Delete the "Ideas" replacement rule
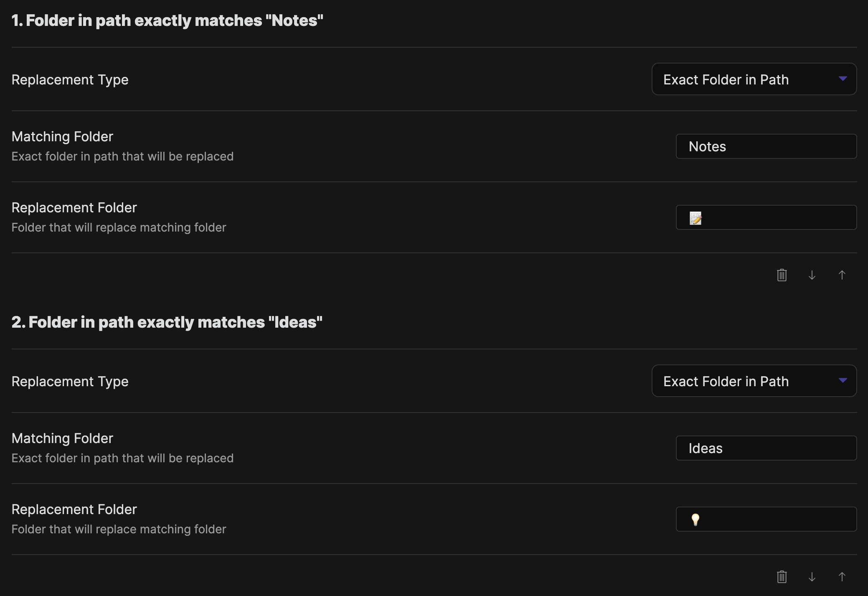Screen dimensions: 868x596 [x=782, y=577]
